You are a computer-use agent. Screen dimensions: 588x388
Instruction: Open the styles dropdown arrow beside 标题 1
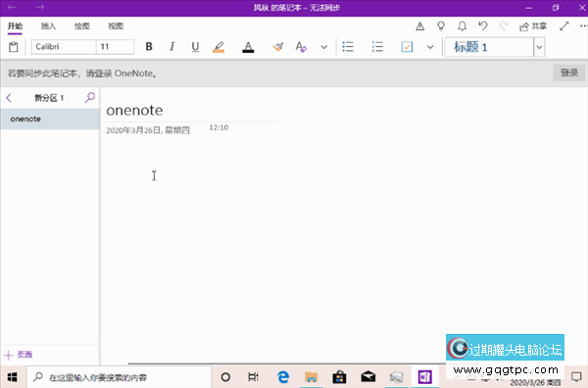[x=539, y=47]
